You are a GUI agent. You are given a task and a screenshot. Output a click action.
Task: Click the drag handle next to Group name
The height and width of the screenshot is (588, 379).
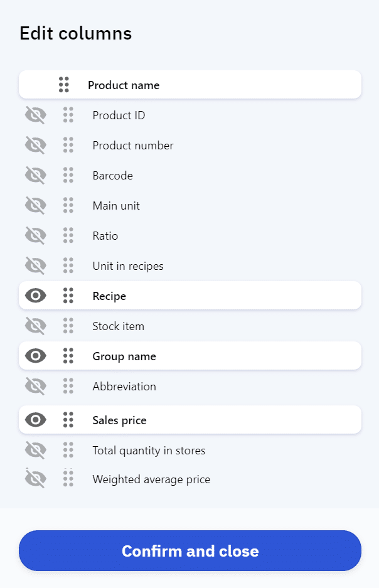(x=68, y=356)
